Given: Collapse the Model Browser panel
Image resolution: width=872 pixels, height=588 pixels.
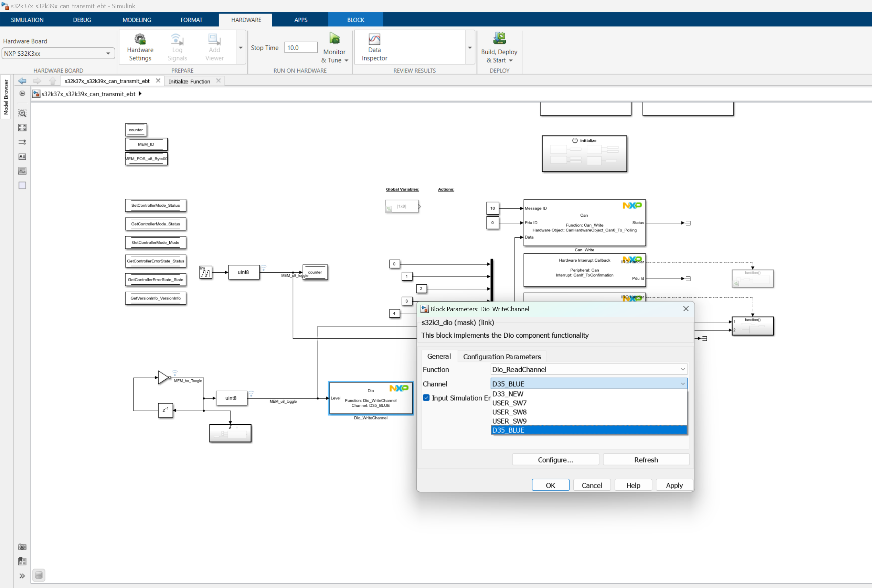Looking at the screenshot, I should point(6,98).
